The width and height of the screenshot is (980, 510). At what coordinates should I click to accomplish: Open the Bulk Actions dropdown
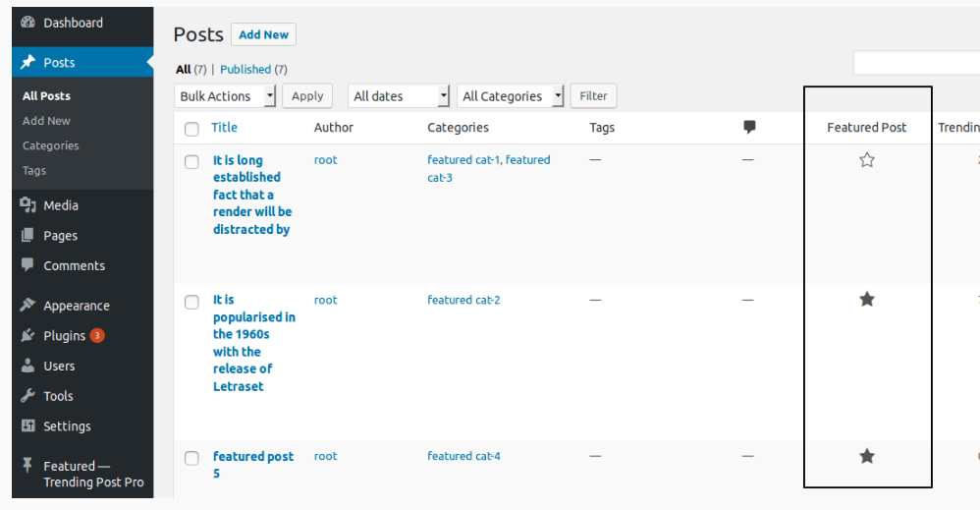[225, 95]
